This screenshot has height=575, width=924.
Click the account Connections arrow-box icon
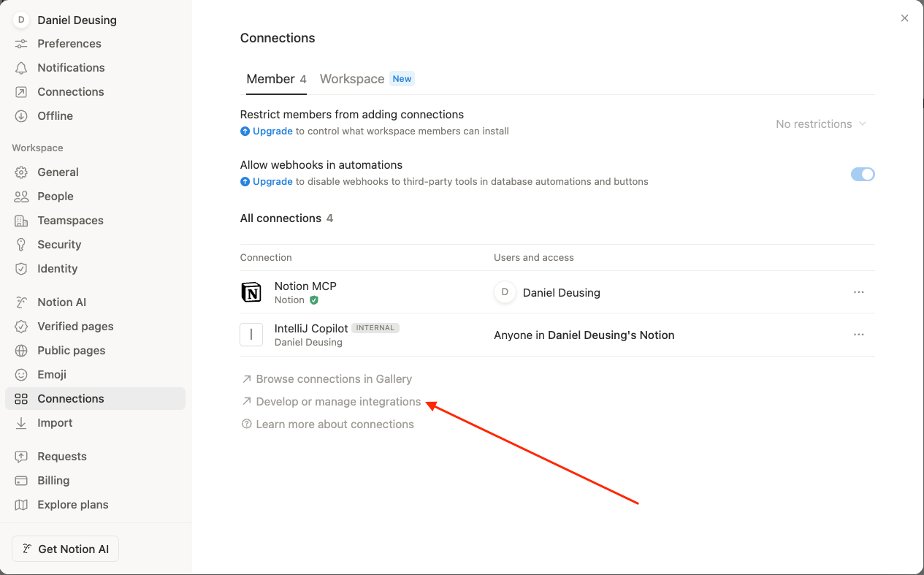point(21,92)
